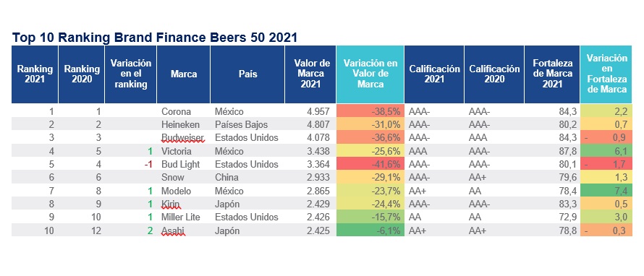Click the Ranking 2021 column header
The height and width of the screenshot is (276, 644).
click(35, 74)
